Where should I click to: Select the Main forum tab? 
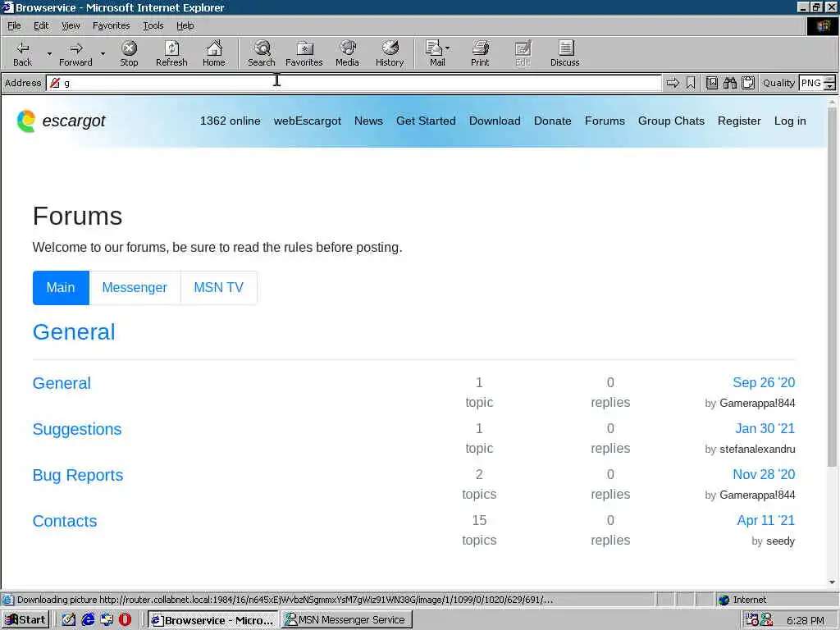click(61, 288)
